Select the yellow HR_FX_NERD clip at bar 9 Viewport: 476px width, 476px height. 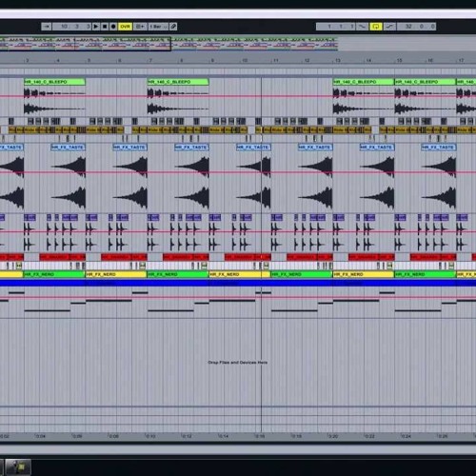pyautogui.click(x=240, y=274)
